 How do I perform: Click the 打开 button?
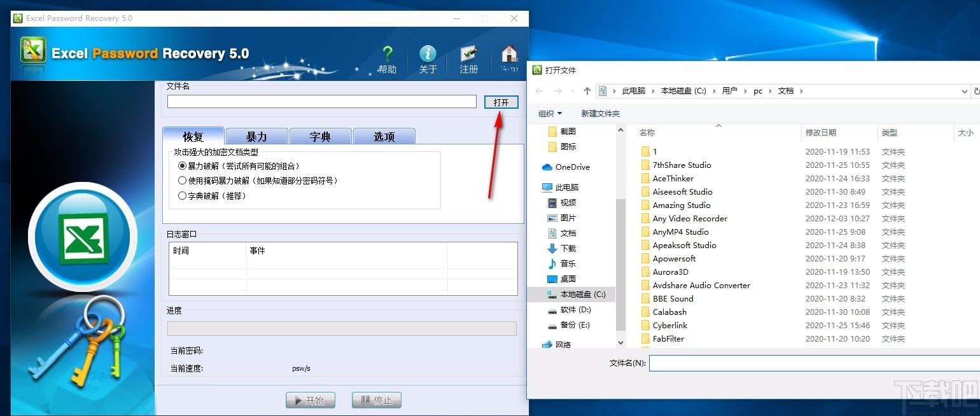click(501, 102)
